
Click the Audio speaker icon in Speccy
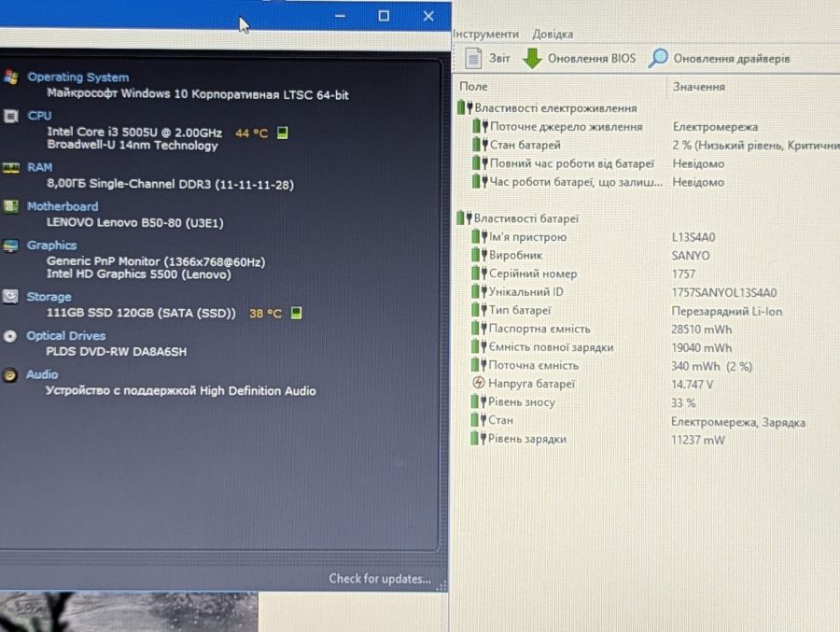[9, 374]
